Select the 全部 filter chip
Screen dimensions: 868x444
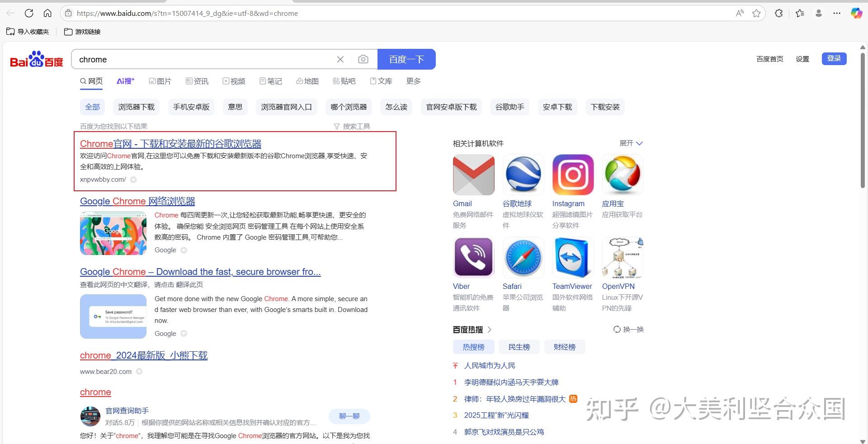(x=92, y=107)
